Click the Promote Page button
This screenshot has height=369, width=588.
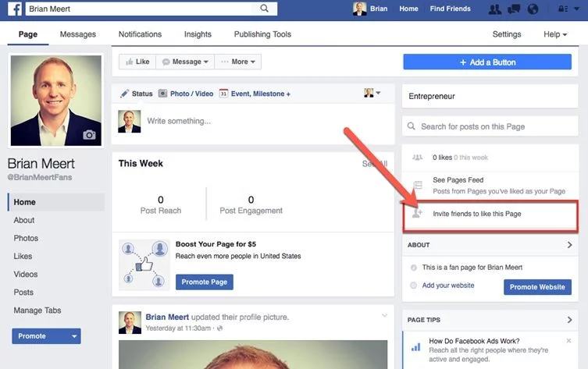point(205,282)
